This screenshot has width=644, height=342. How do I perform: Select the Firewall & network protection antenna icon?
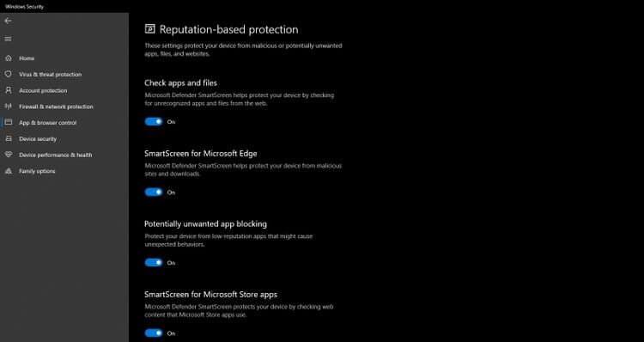click(9, 106)
